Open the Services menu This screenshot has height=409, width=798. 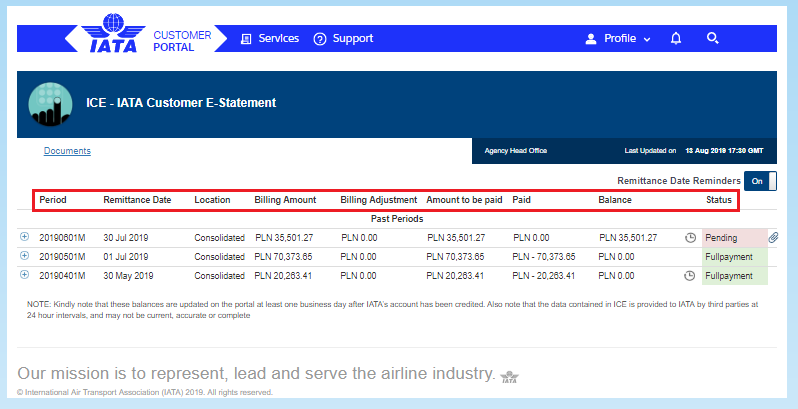(278, 38)
